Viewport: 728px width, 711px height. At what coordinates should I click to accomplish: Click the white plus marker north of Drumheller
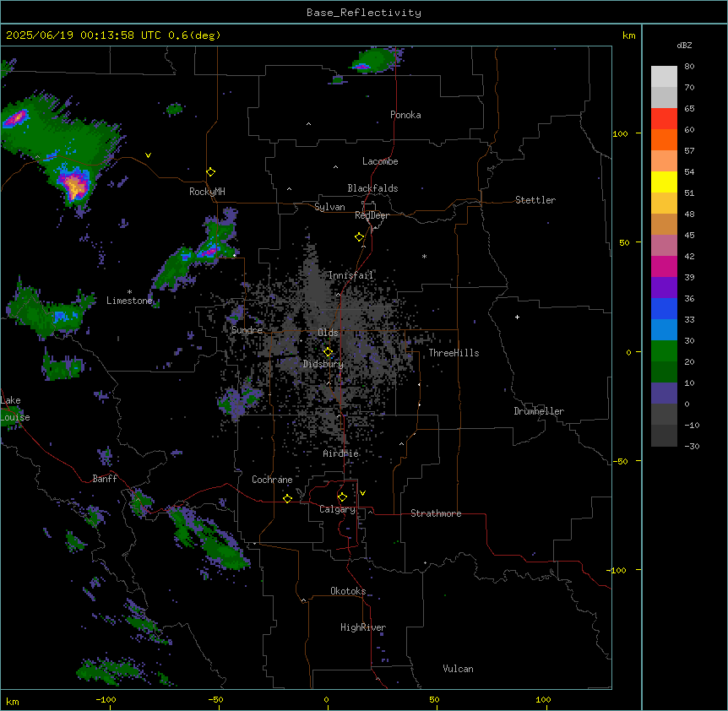click(x=517, y=317)
